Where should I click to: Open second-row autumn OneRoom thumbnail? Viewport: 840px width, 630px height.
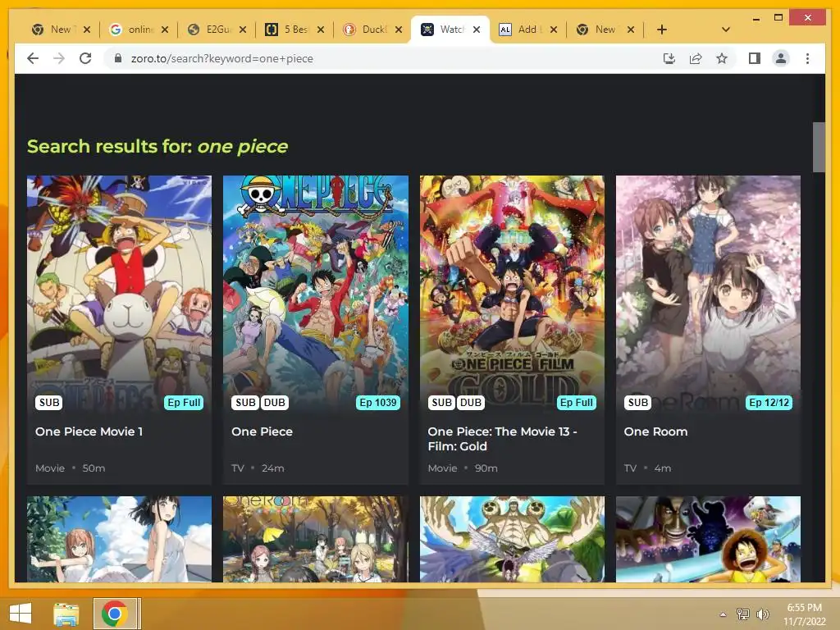tap(316, 539)
